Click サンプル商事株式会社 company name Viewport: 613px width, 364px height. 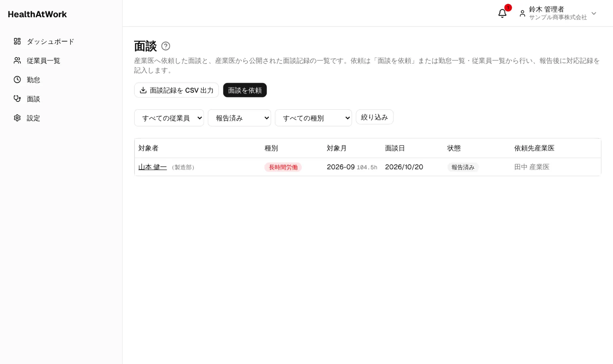coord(558,17)
